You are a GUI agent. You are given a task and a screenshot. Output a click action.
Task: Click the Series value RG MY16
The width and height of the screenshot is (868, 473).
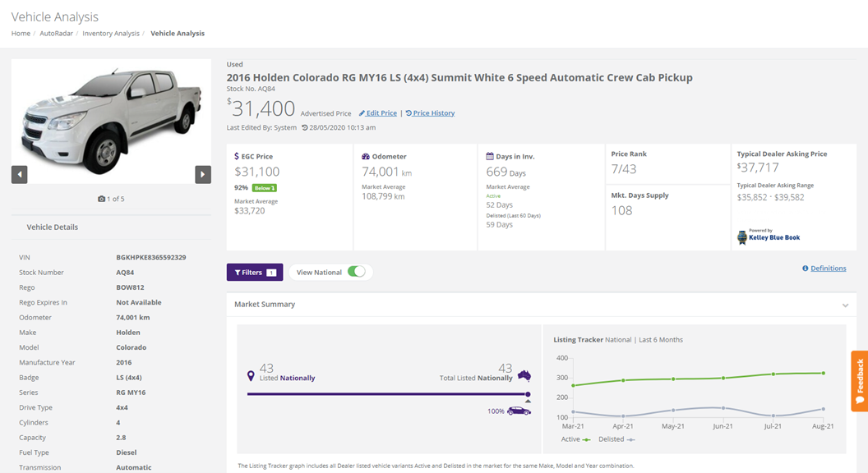[131, 393]
